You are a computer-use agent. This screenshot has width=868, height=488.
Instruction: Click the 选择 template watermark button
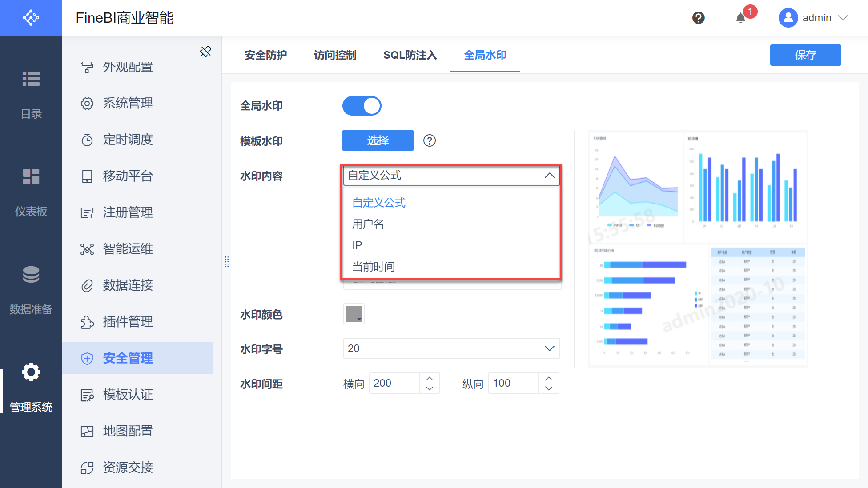click(x=378, y=140)
